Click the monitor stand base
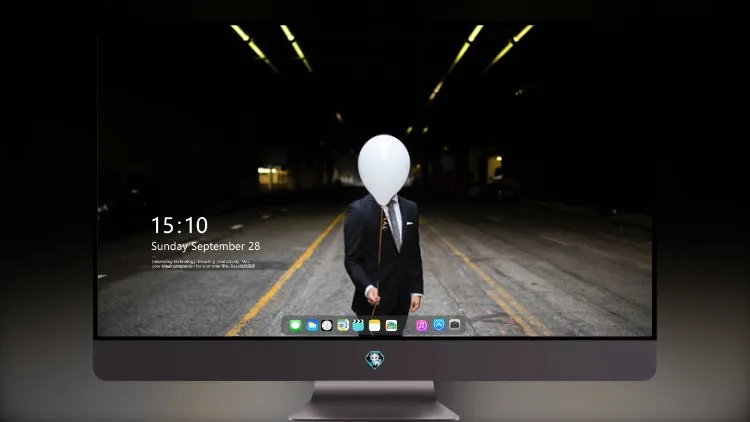The image size is (750, 422). (374, 409)
